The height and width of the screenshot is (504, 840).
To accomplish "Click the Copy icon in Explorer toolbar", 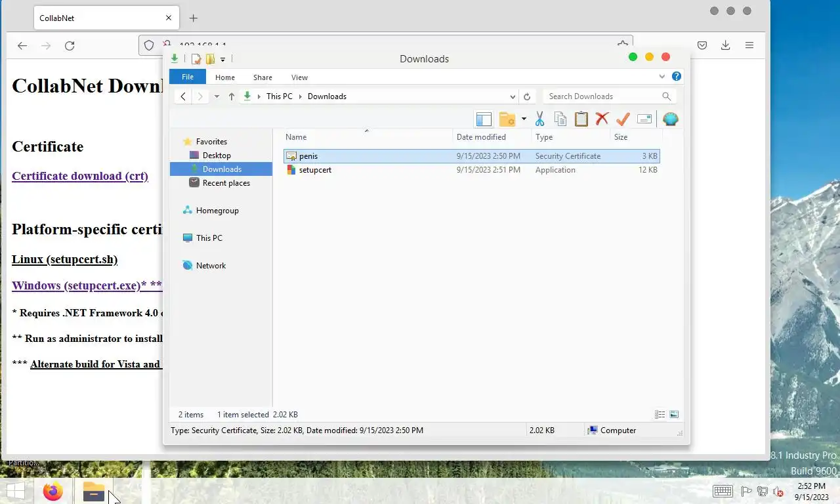I will (560, 119).
